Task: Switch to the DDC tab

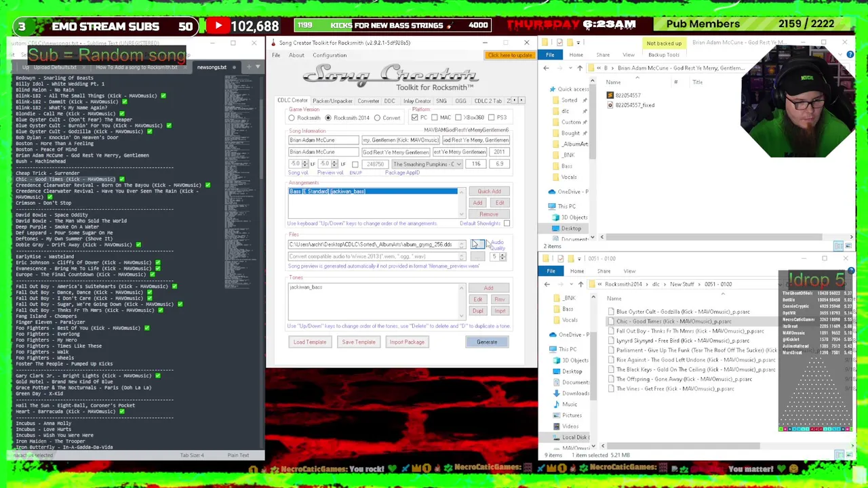Action: (x=389, y=101)
